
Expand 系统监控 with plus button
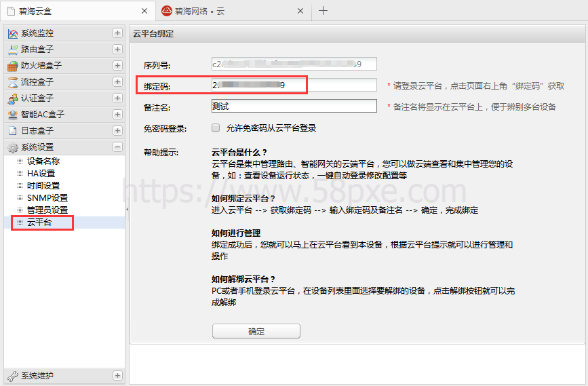click(x=117, y=33)
